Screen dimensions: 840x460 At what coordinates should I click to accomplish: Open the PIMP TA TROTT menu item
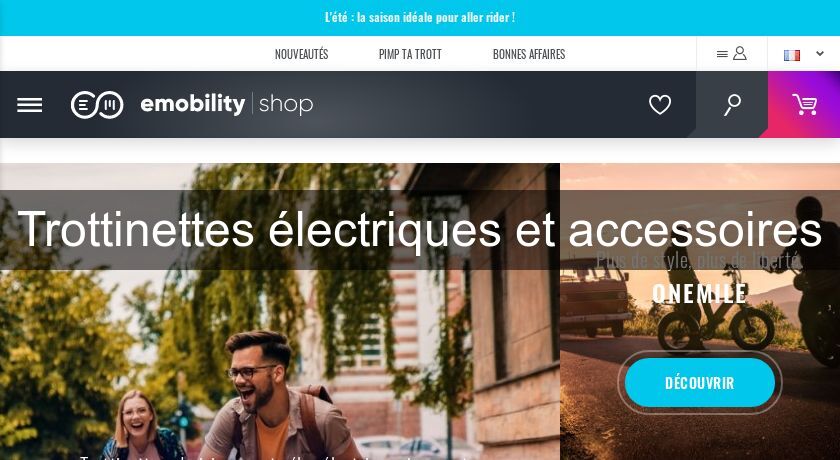coord(410,54)
